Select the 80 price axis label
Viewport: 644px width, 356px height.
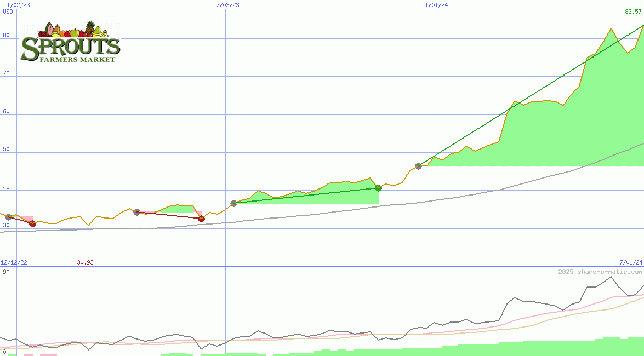7,36
